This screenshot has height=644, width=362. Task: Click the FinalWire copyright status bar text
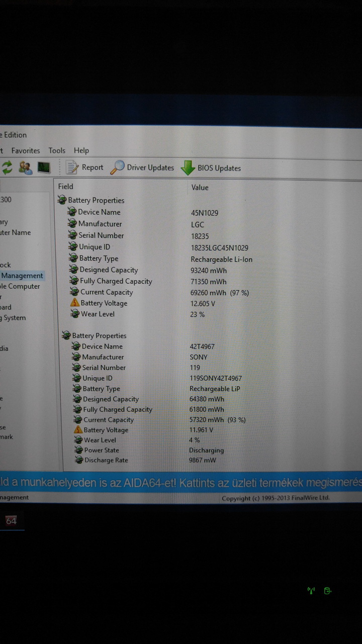click(x=276, y=498)
